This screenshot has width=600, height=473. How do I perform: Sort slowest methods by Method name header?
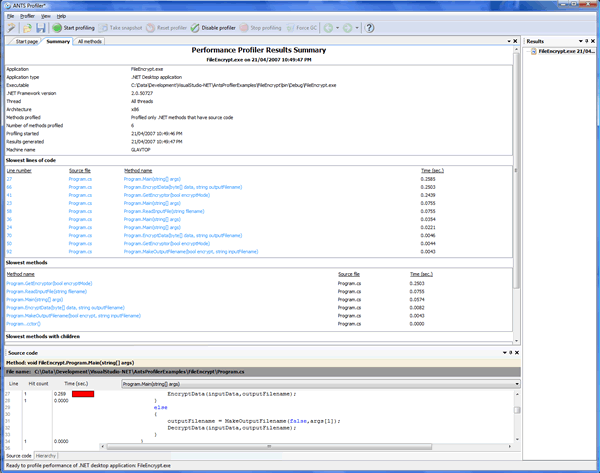coord(20,274)
